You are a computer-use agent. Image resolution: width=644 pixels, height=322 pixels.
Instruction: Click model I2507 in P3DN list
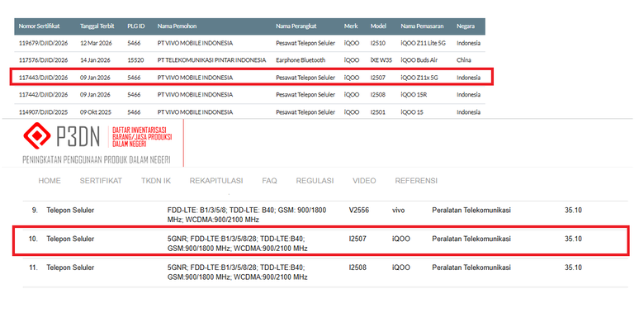coord(358,239)
